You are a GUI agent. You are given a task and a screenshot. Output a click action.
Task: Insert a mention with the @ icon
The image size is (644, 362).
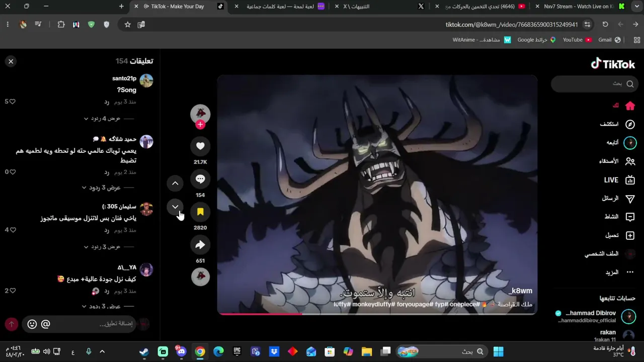point(45,324)
